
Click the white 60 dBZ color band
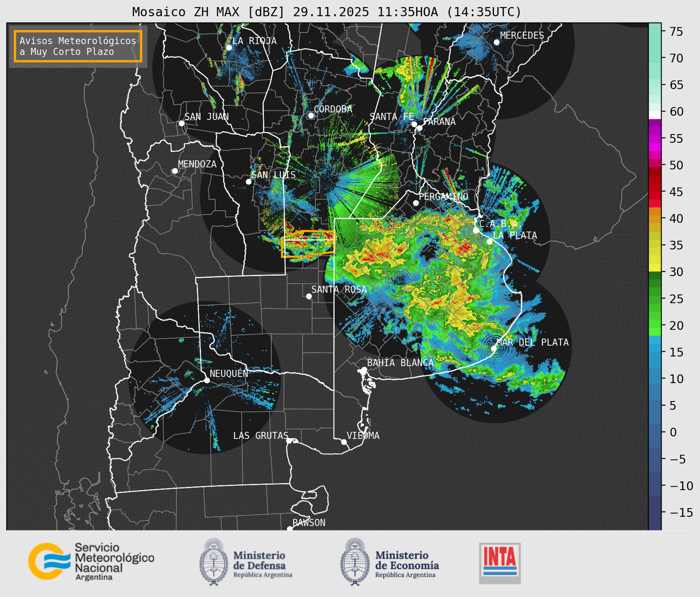[x=655, y=115]
